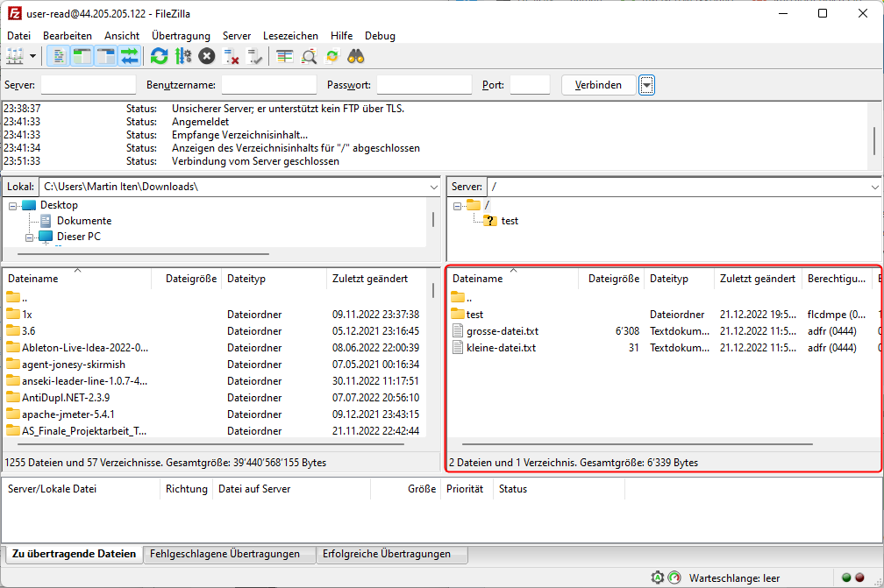
Task: Click the refresh file lists icon
Action: (159, 57)
